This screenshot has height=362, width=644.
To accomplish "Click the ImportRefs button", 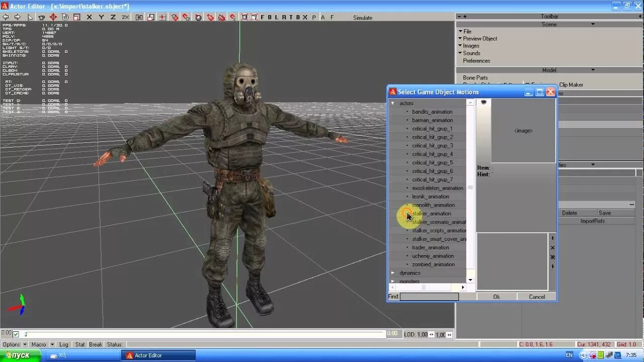I will (593, 221).
